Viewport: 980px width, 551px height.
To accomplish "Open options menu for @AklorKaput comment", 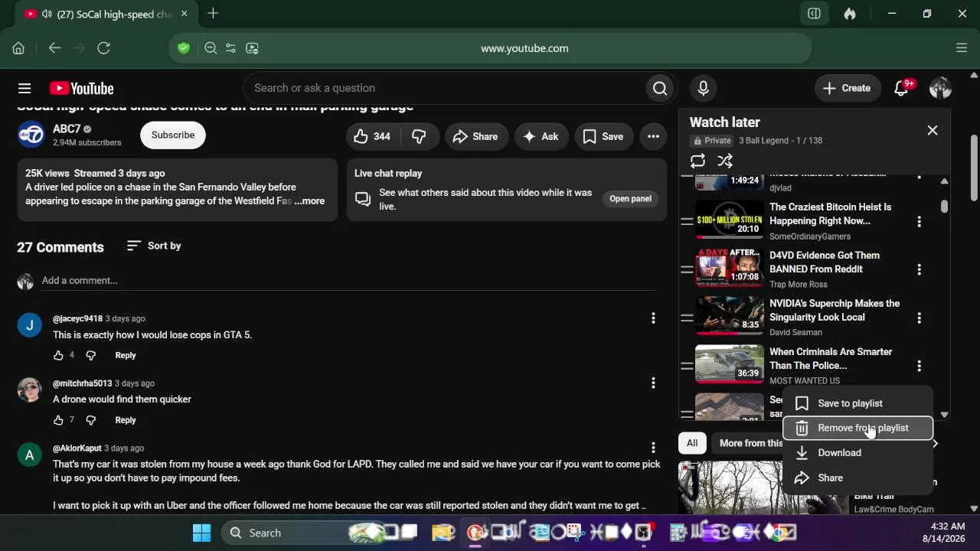I will 653,448.
